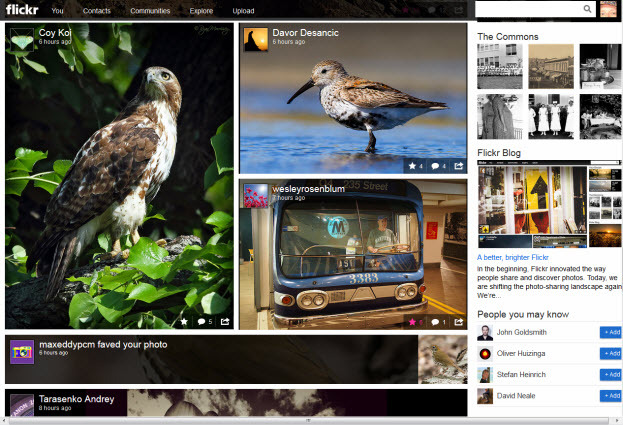Open John Goldsmith's profile
The image size is (623, 425).
tap(521, 332)
